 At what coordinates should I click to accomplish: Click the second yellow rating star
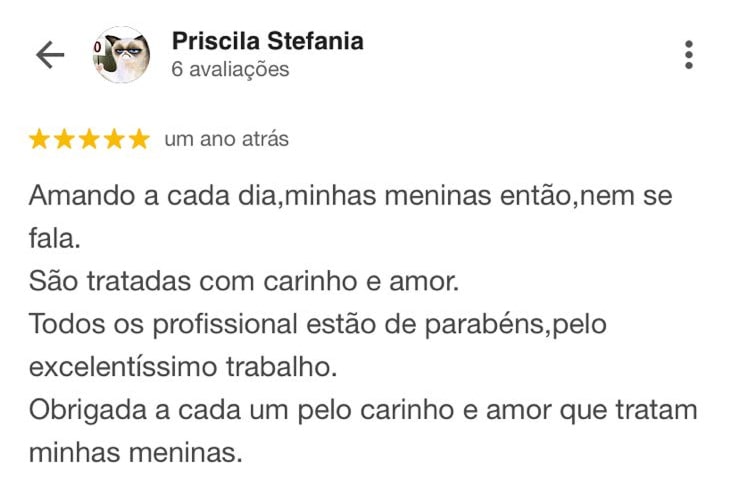point(65,140)
